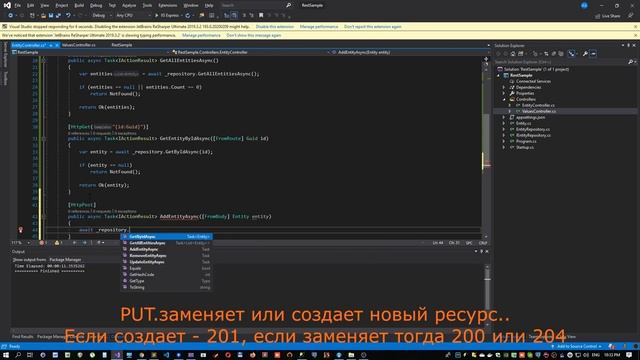Viewport: 640px width, 360px height.
Task: Click Don't show this message again link
Action: tap(254, 36)
